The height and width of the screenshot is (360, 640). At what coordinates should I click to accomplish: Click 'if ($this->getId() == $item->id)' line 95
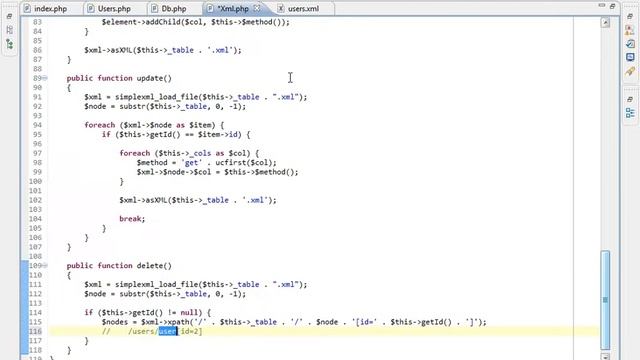176,134
